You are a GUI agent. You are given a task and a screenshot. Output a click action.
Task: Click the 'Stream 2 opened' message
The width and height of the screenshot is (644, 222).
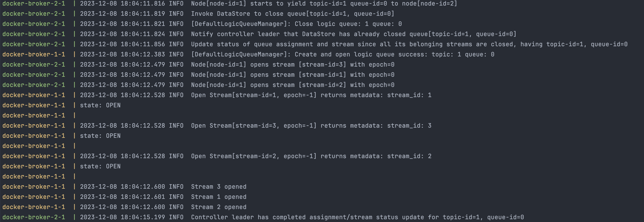point(219,207)
